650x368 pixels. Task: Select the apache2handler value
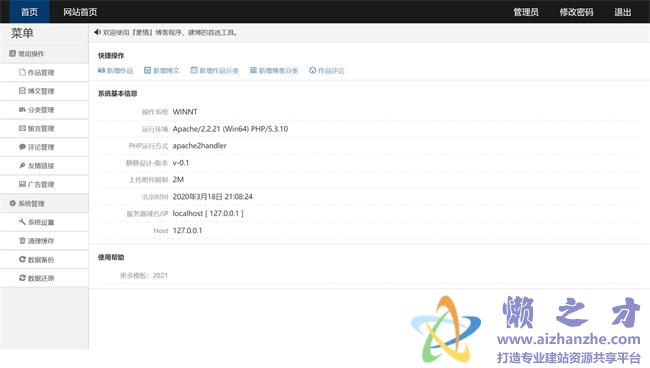tap(199, 146)
